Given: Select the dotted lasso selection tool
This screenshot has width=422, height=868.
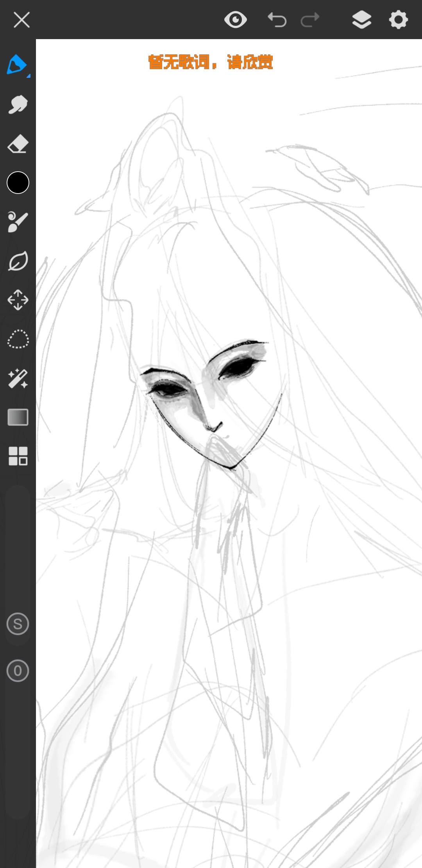Looking at the screenshot, I should (18, 339).
